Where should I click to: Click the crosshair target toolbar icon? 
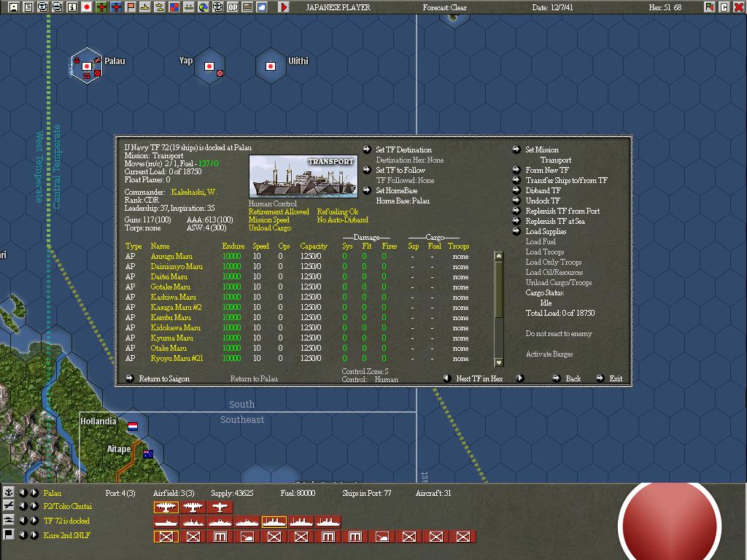[217, 7]
